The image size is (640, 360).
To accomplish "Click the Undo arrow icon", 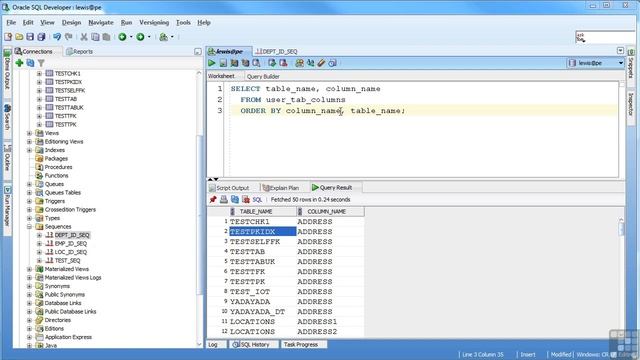I will (57, 37).
